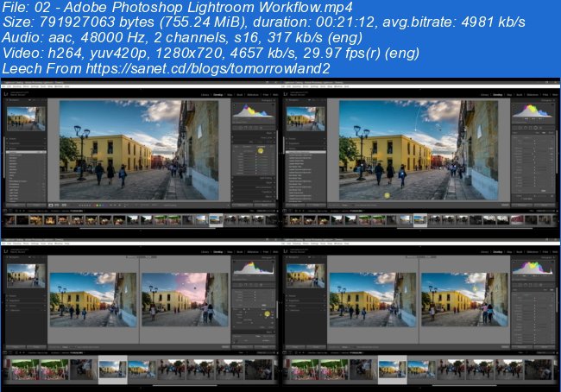
Task: Toggle Tone Curve panel switch, top-left frame
Action: pyautogui.click(x=233, y=137)
